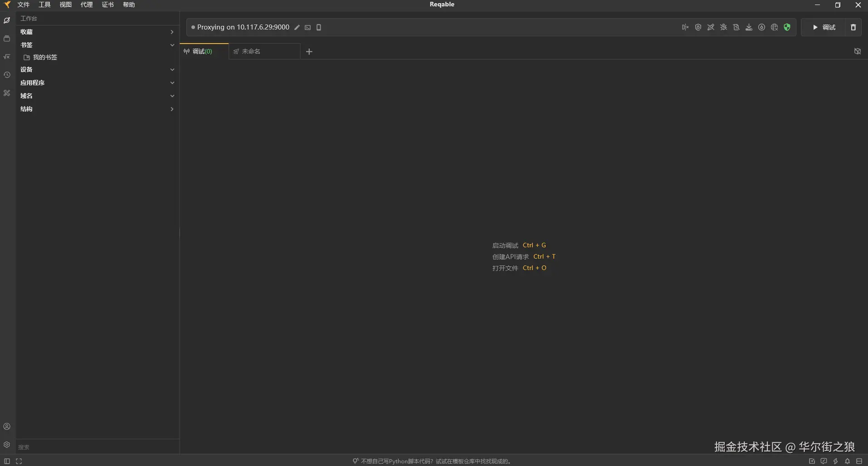The image size is (868, 466).
Task: Open the mobile device icon beside proxy address
Action: [x=319, y=27]
